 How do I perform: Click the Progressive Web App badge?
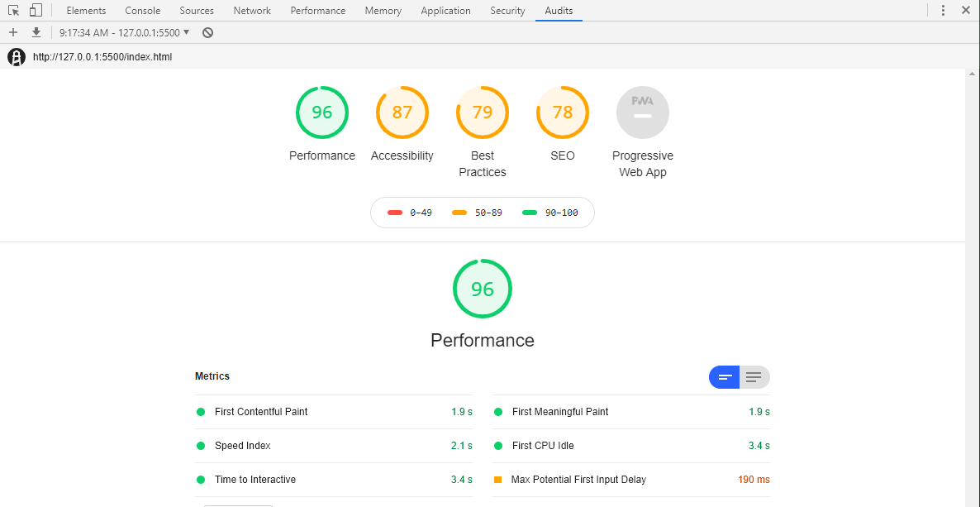click(x=642, y=112)
